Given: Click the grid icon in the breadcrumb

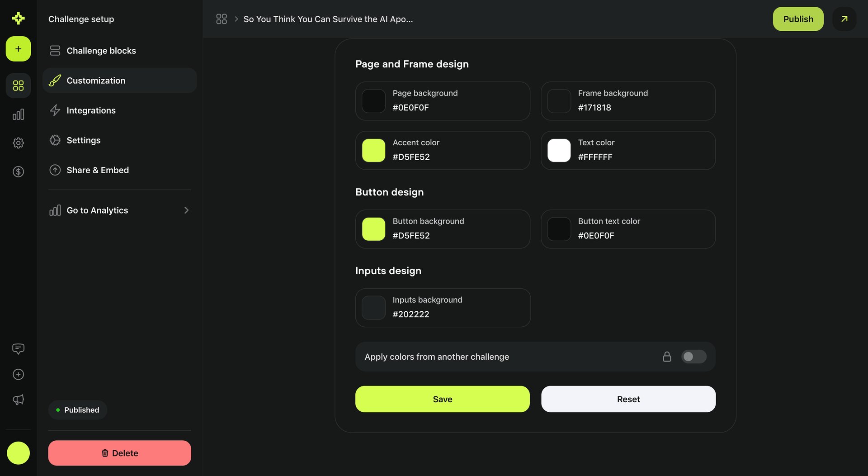Looking at the screenshot, I should (x=222, y=19).
